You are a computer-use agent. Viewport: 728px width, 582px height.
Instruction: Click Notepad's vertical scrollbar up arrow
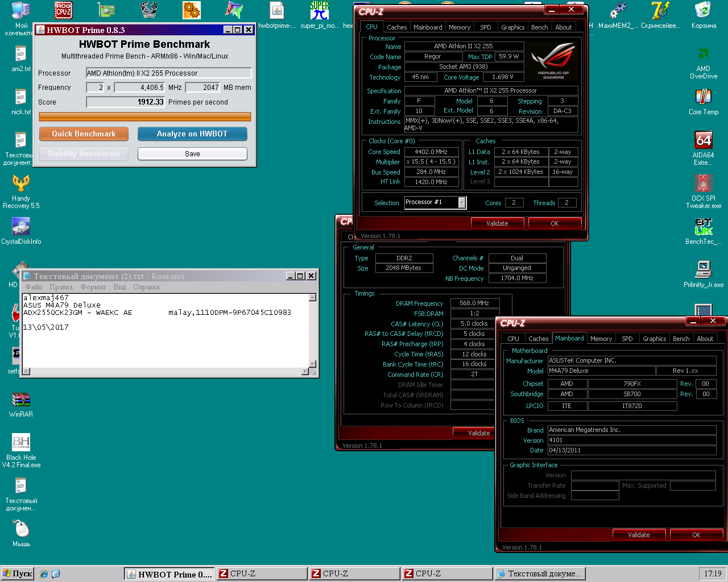(x=312, y=297)
